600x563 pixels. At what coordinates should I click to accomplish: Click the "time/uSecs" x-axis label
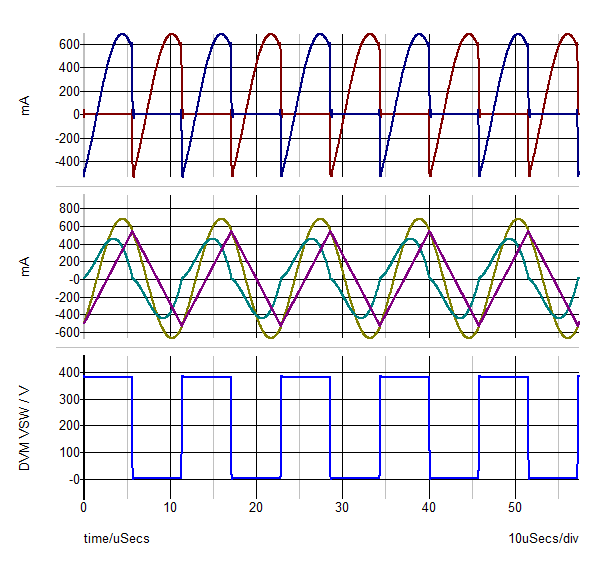point(116,539)
